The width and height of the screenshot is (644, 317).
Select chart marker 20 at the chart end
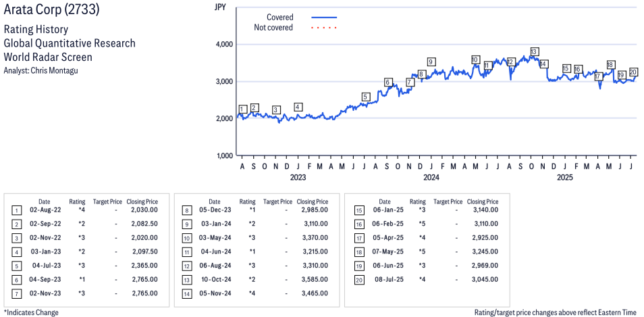click(x=633, y=72)
